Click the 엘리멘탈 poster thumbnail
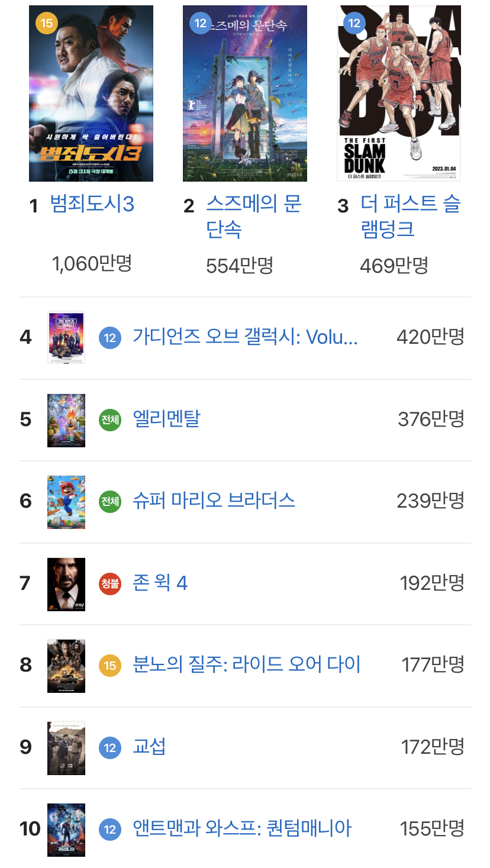490x868 pixels. 66,420
